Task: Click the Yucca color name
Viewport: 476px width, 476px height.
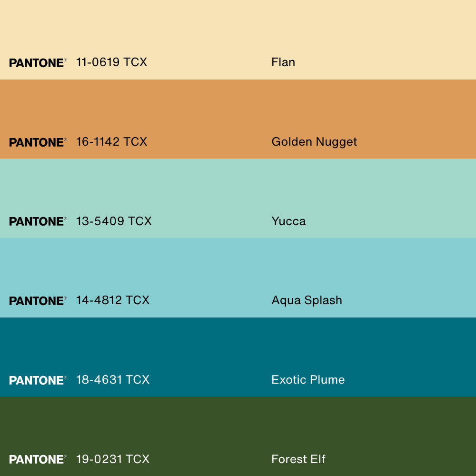Action: 288,221
